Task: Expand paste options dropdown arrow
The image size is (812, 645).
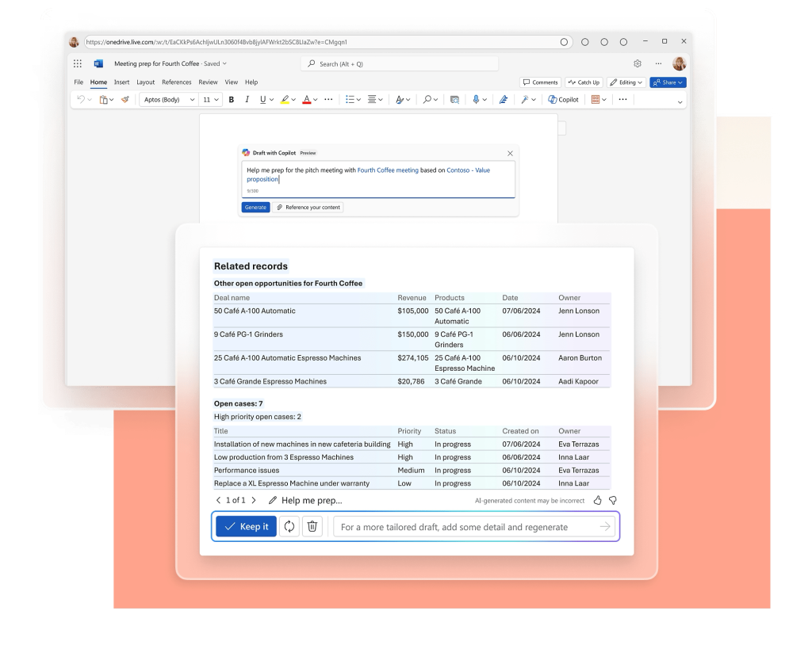Action: click(111, 100)
